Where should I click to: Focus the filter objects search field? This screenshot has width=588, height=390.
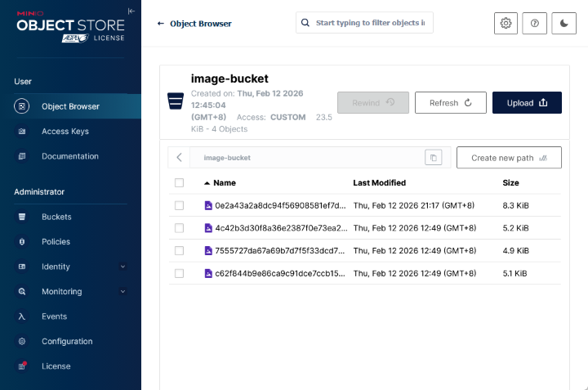pyautogui.click(x=370, y=23)
